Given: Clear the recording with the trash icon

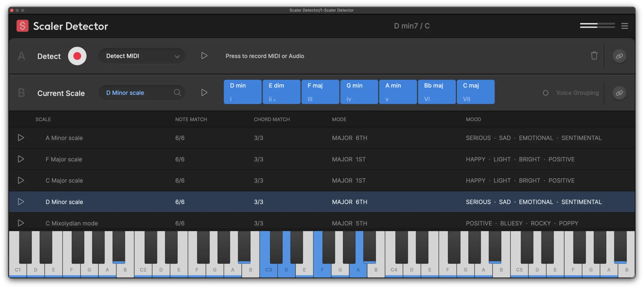Looking at the screenshot, I should coord(594,56).
